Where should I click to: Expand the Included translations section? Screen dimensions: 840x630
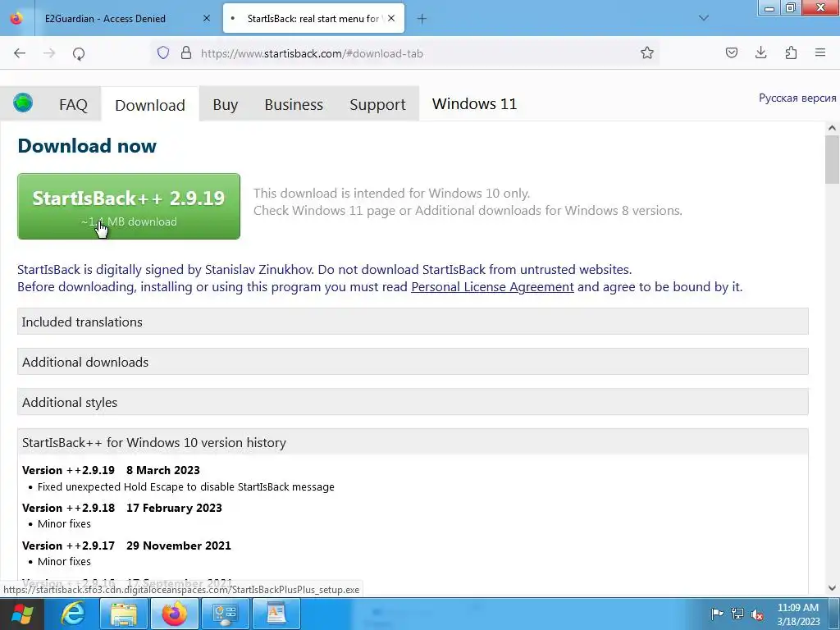pos(413,322)
